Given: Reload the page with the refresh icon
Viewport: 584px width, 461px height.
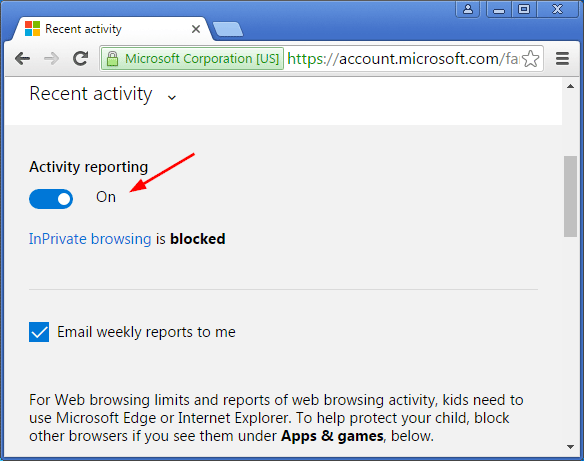Looking at the screenshot, I should click(80, 58).
